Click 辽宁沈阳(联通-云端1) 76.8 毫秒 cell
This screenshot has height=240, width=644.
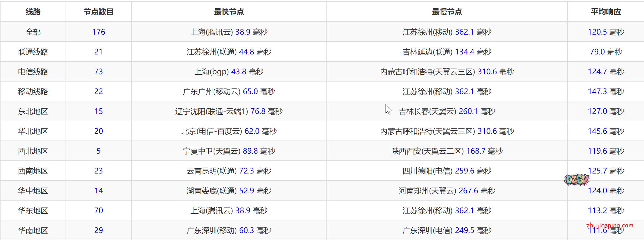229,111
